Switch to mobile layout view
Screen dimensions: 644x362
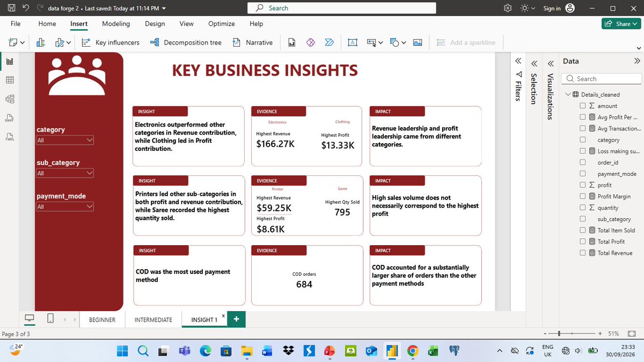pyautogui.click(x=50, y=319)
